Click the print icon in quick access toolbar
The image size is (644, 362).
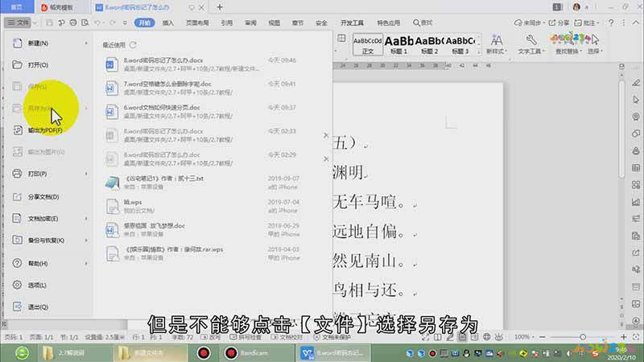point(73,23)
